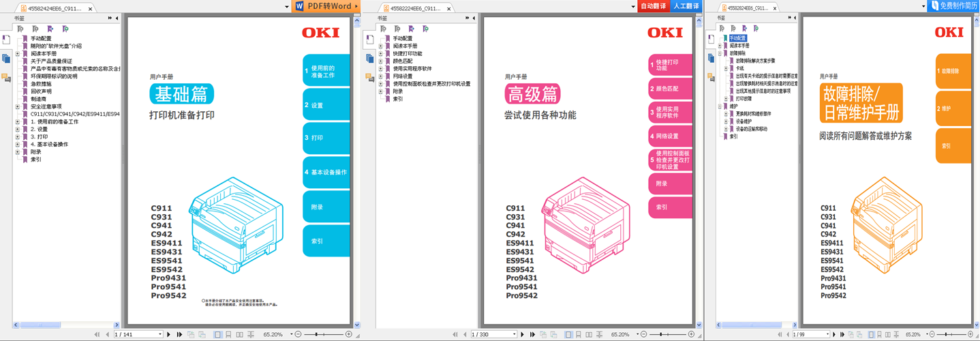
Task: Select the 45582224EE6 document tab in middle window
Action: click(415, 9)
